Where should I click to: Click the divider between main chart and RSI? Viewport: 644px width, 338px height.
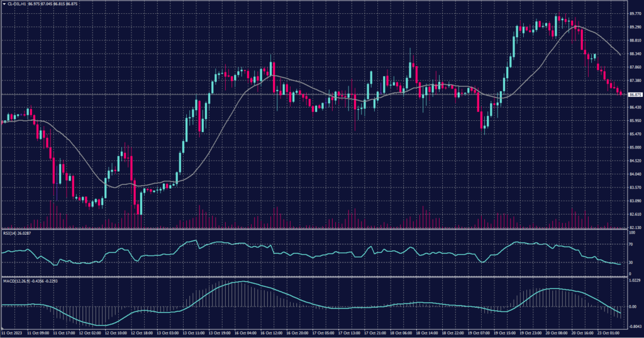click(314, 229)
